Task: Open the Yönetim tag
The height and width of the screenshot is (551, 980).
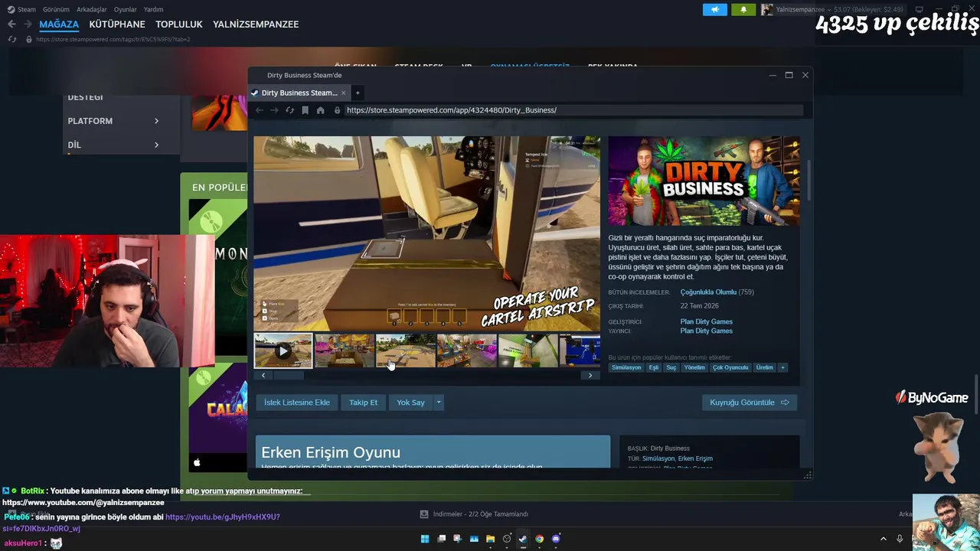Action: (694, 367)
